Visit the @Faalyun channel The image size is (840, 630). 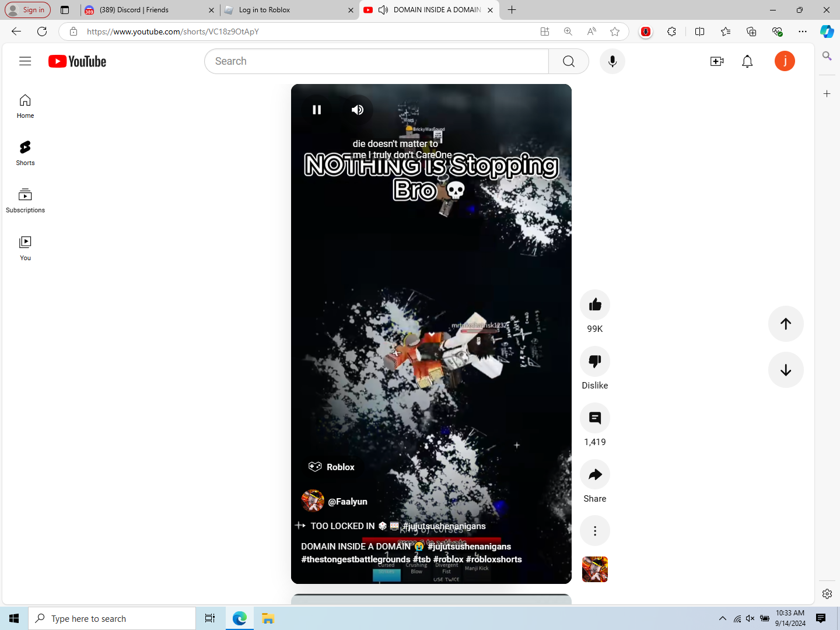348,502
